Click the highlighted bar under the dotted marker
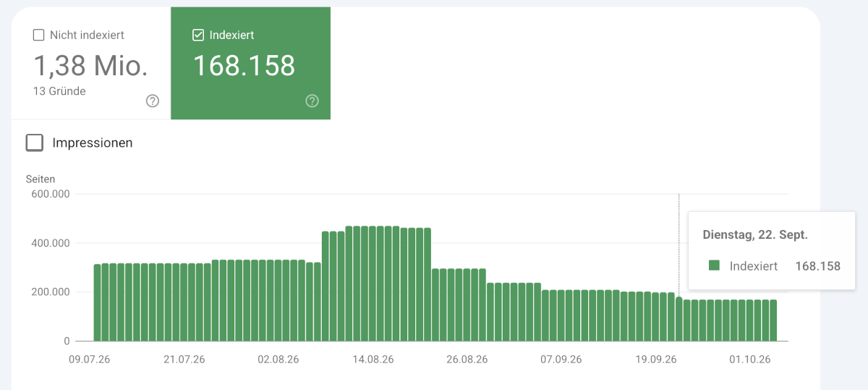Viewport: 868px width, 390px height. (x=678, y=319)
